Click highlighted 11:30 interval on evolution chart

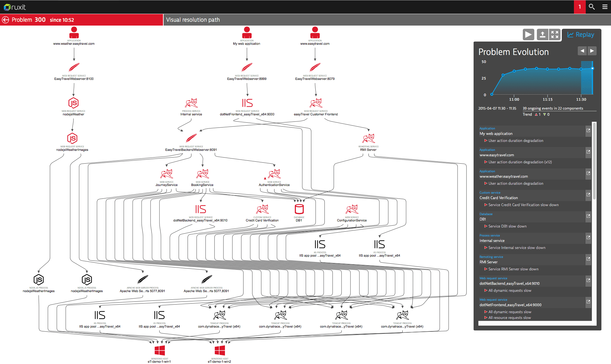587,78
